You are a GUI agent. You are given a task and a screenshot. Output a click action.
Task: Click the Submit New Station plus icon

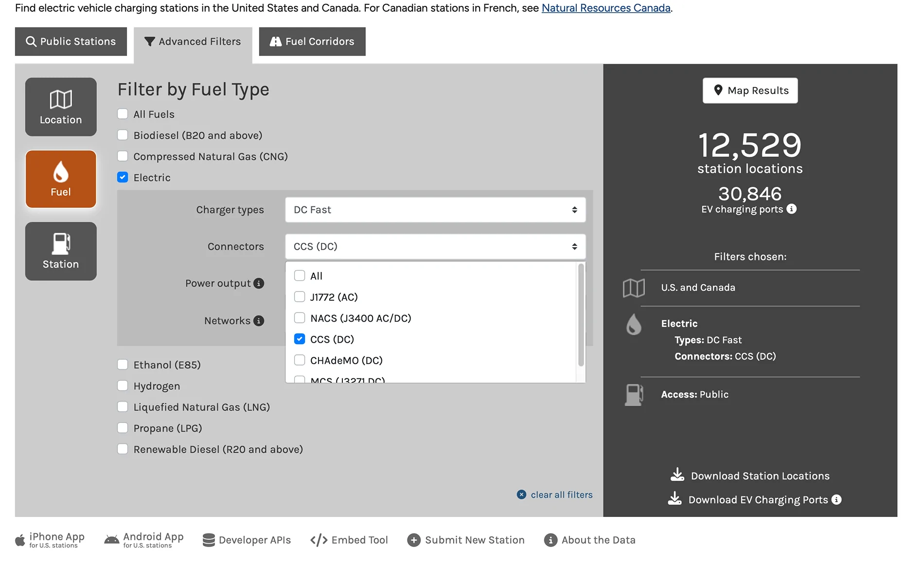coord(414,540)
